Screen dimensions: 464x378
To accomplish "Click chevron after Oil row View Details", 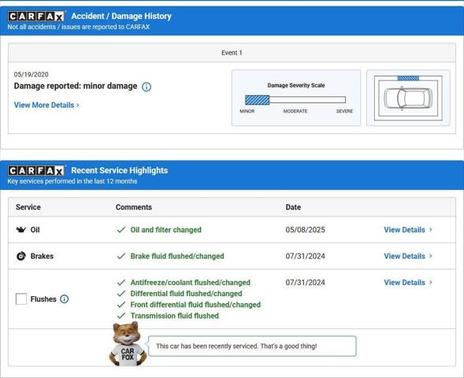I will 430,230.
